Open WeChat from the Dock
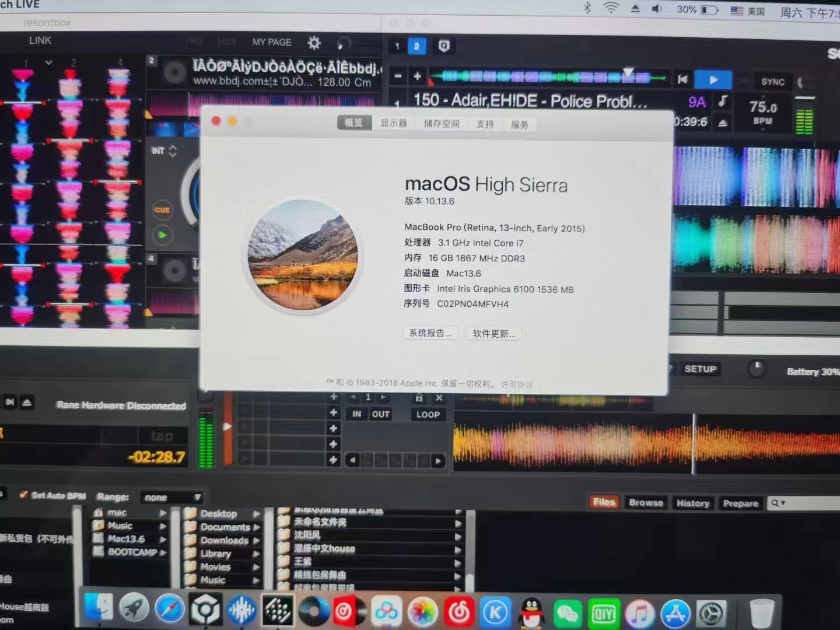The width and height of the screenshot is (840, 630). click(x=568, y=613)
